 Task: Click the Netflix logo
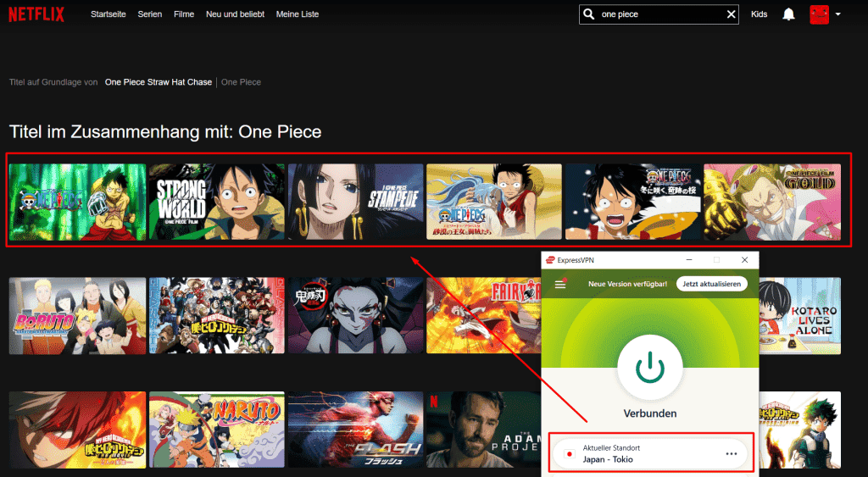click(x=36, y=14)
